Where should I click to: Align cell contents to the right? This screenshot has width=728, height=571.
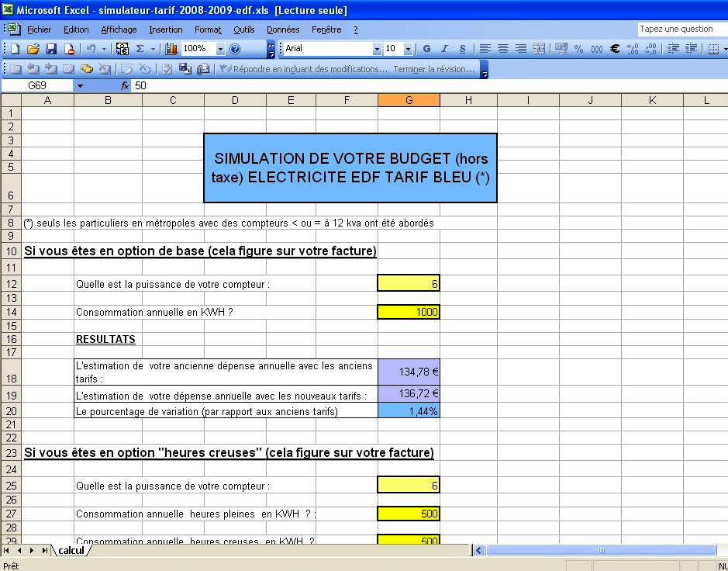click(x=521, y=49)
